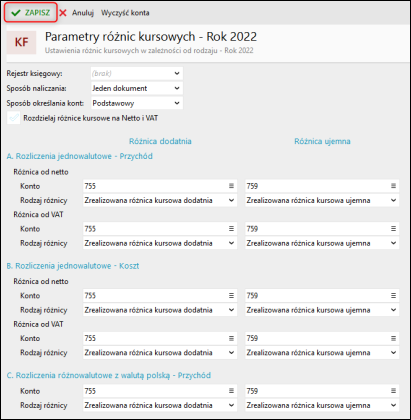Image resolution: width=411 pixels, height=420 pixels.
Task: Click Anuluj to cancel changes
Action: 83,13
